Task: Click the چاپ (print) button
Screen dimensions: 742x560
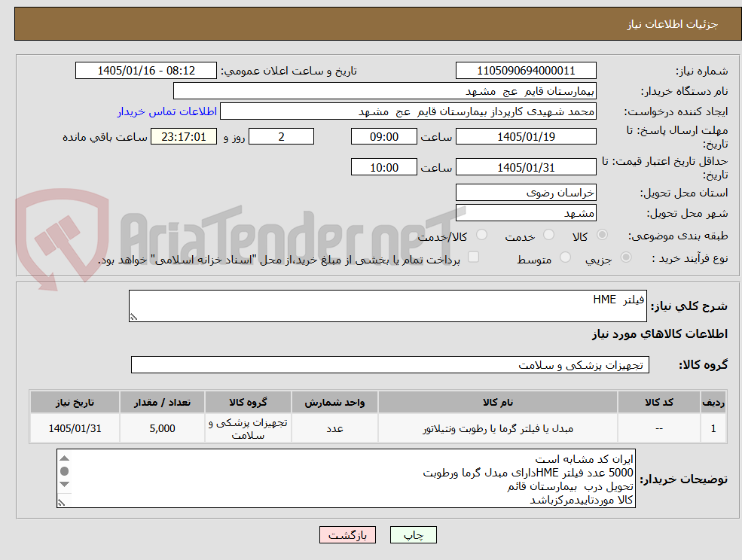Action: 413,535
